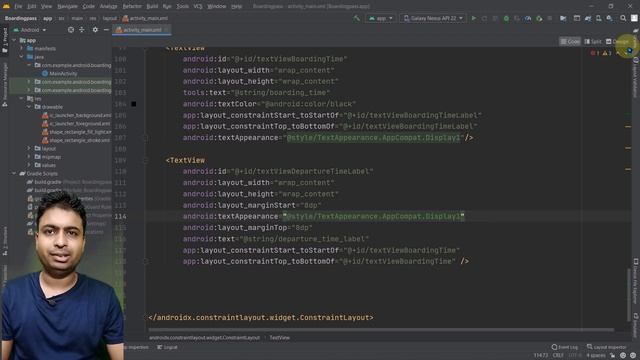Screen dimensions: 640x360
Task: Open the SDK Manager toolbar icon
Action: pos(609,18)
